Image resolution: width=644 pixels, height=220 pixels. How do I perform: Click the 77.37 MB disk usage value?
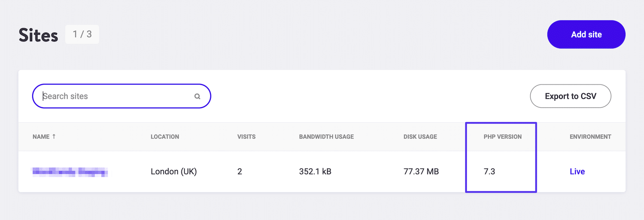pos(421,172)
